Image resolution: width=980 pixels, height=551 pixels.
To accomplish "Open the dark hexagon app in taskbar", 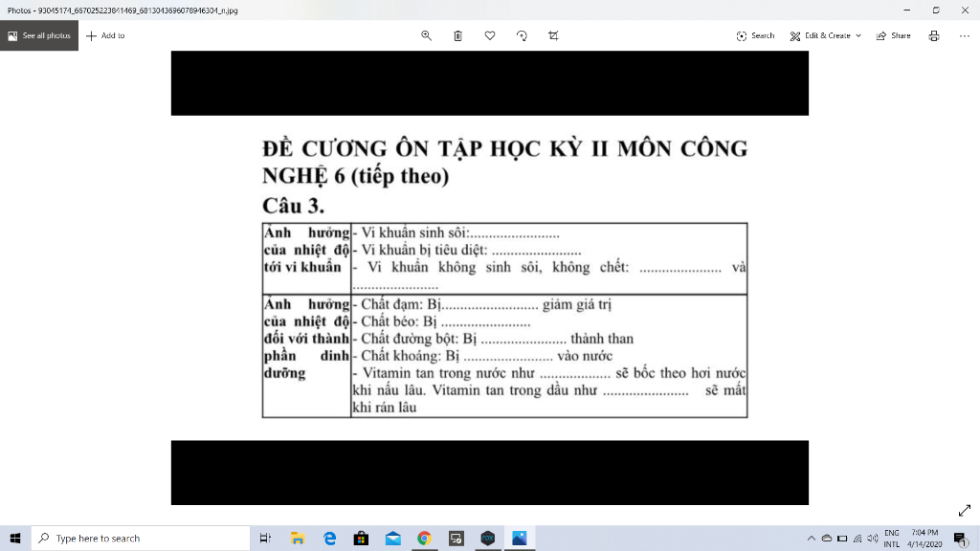I will click(x=488, y=538).
